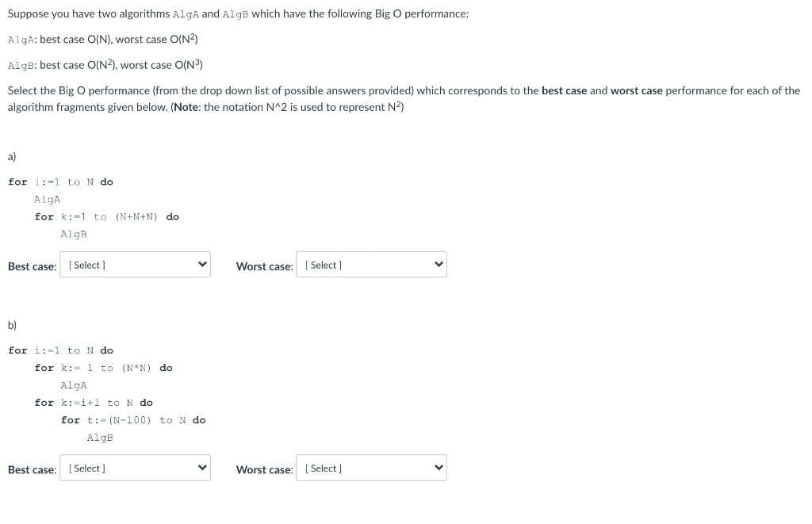Image resolution: width=812 pixels, height=524 pixels.
Task: Click the chevron arrow in fragment a's Best case select
Action: 202,265
